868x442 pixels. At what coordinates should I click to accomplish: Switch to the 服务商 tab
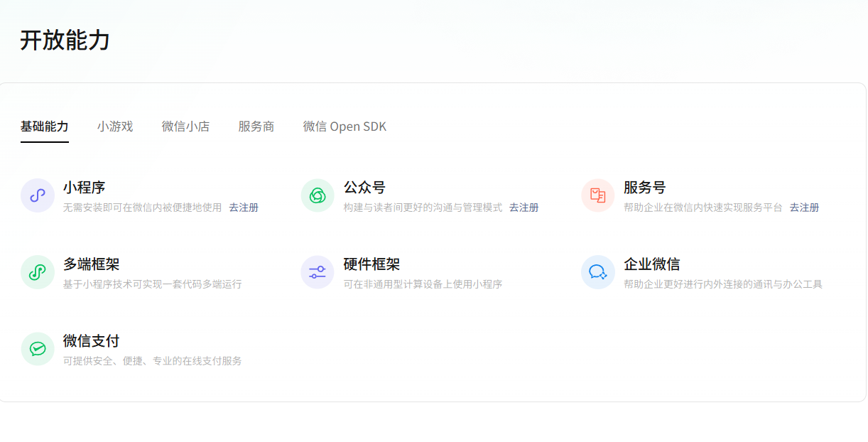(x=256, y=126)
